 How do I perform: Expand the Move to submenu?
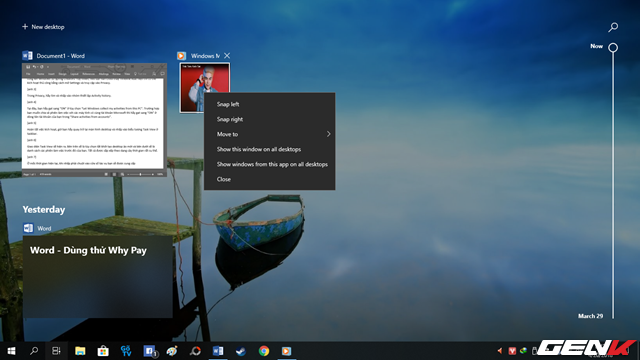(x=270, y=134)
